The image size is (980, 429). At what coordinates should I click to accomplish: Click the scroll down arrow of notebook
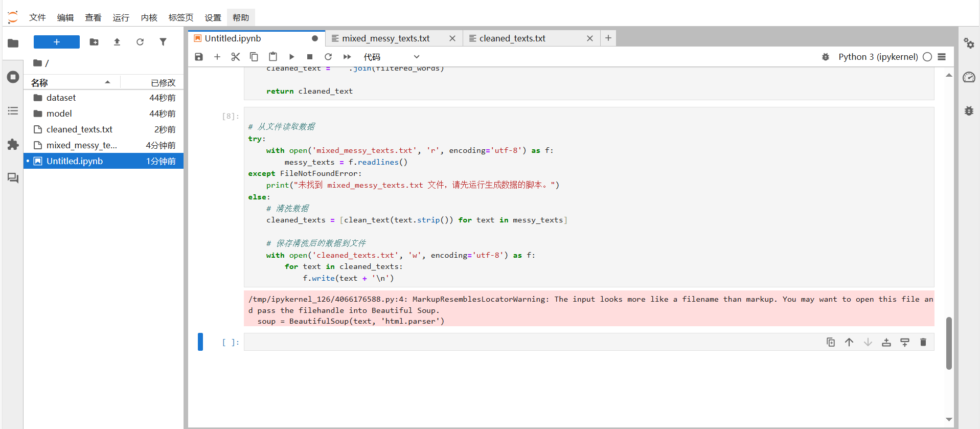(x=949, y=419)
